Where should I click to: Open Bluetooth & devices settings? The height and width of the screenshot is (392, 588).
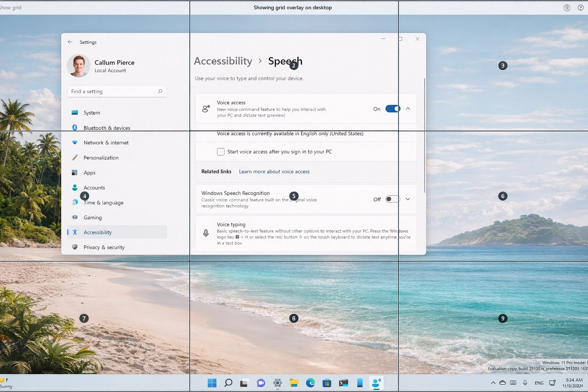(107, 127)
